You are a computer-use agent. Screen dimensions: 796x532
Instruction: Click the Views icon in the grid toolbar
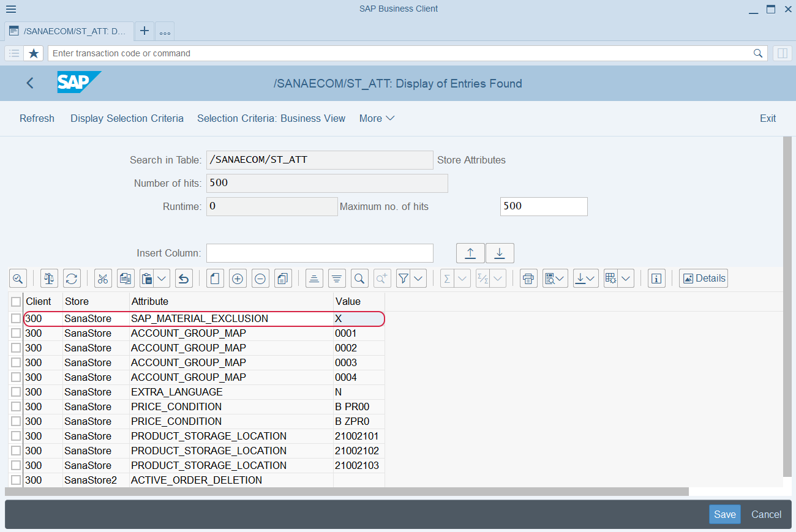pyautogui.click(x=550, y=279)
